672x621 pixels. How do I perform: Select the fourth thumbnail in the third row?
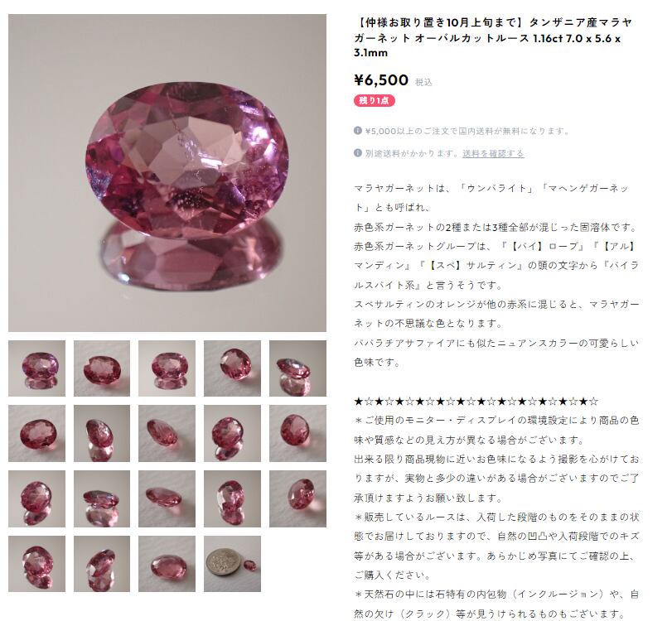232,498
